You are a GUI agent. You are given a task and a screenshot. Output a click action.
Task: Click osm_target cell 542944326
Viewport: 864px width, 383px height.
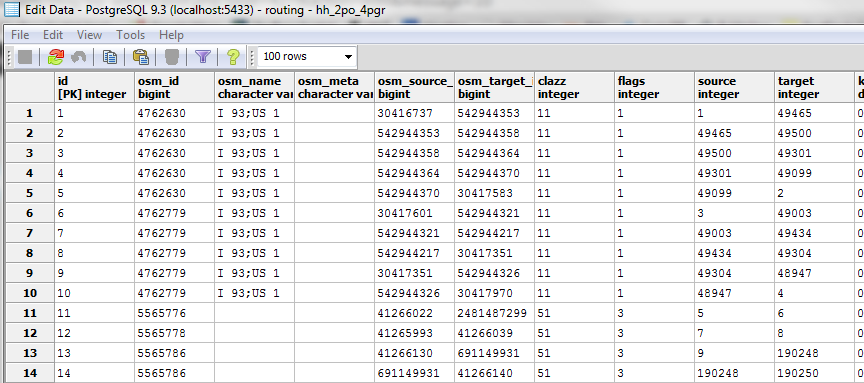point(494,273)
